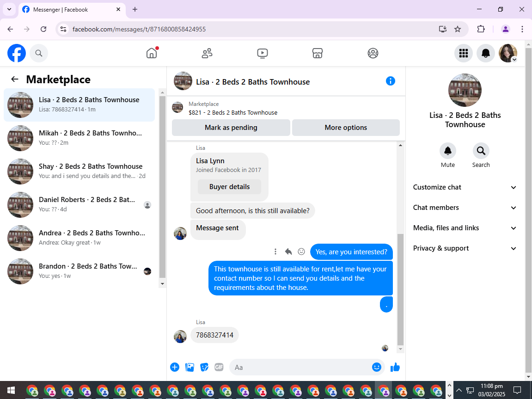Click the blue conversation information icon

391,81
